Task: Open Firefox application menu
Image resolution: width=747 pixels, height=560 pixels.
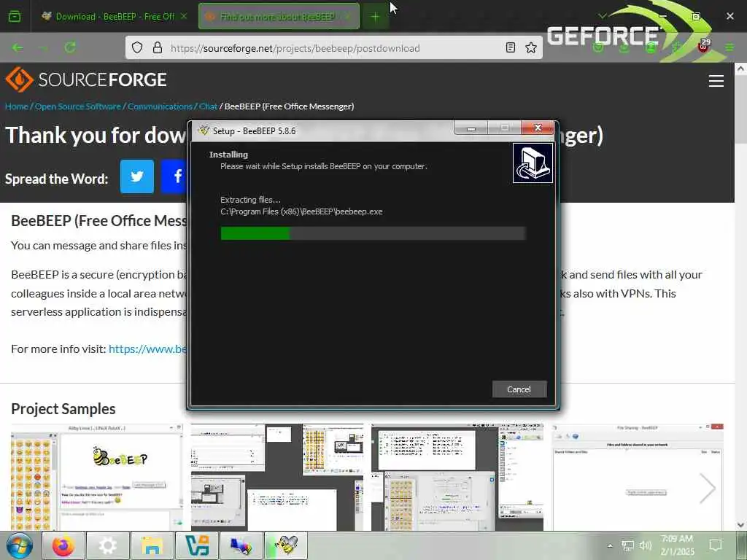Action: pos(729,47)
